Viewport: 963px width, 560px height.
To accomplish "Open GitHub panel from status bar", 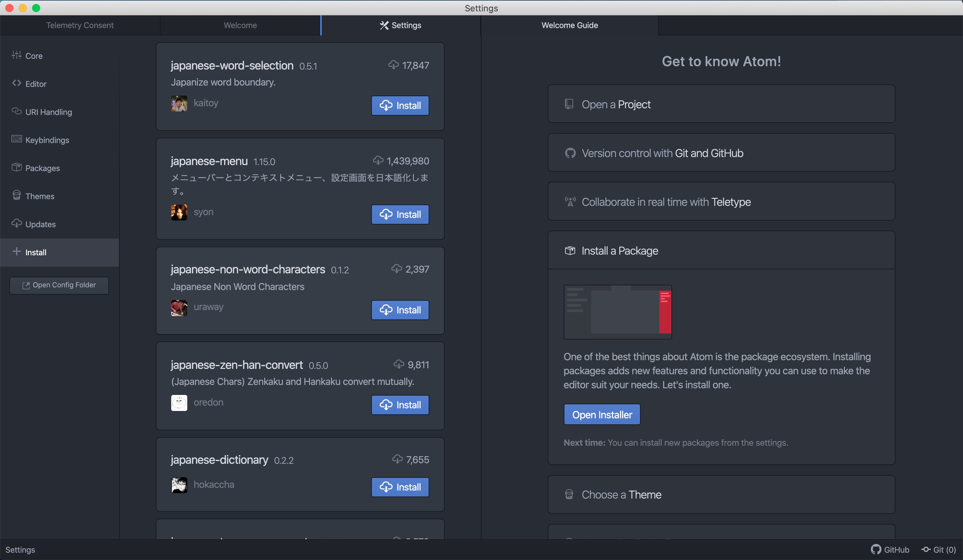I will (890, 550).
